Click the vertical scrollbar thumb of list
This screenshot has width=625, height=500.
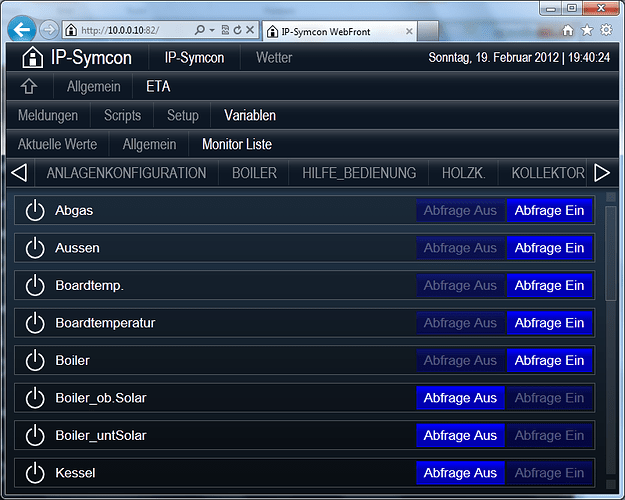pos(611,253)
